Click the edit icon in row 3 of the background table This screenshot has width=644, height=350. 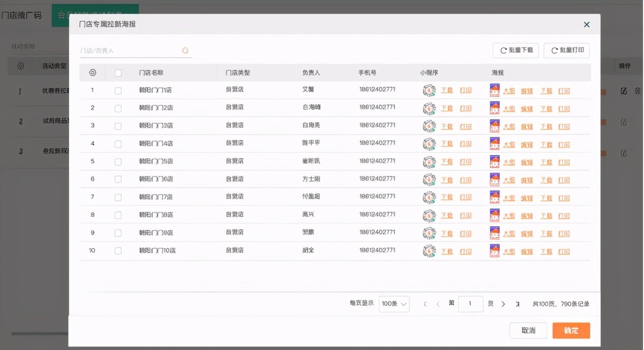tap(624, 152)
